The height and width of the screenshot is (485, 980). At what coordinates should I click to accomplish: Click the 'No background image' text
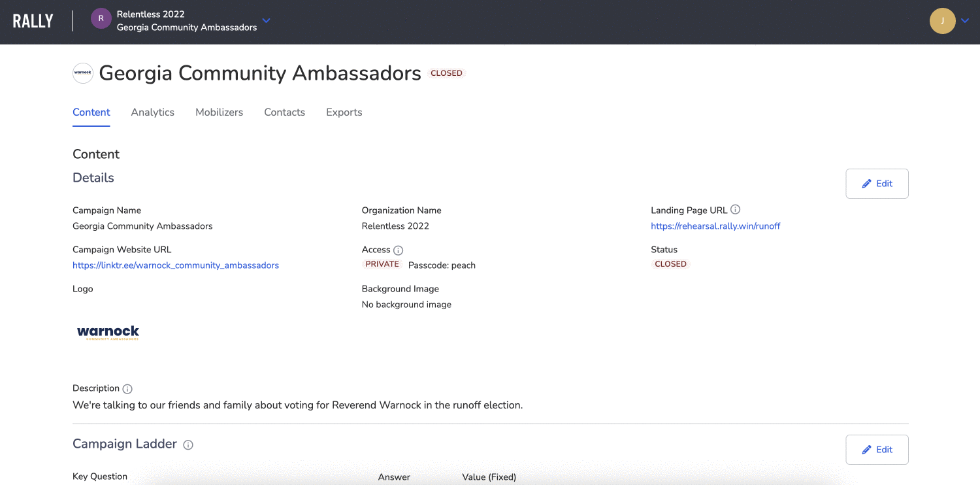click(x=406, y=305)
